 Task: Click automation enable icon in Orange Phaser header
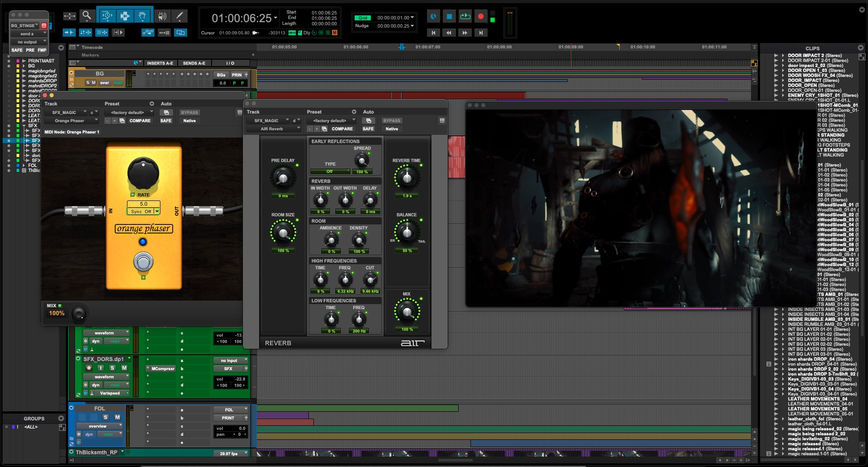pyautogui.click(x=166, y=112)
